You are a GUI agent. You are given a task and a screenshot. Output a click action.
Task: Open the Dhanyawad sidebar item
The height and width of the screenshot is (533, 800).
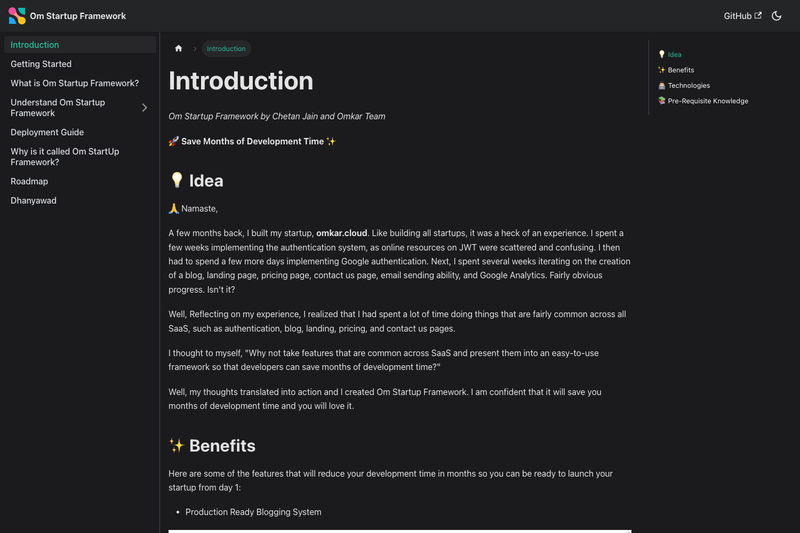[33, 200]
